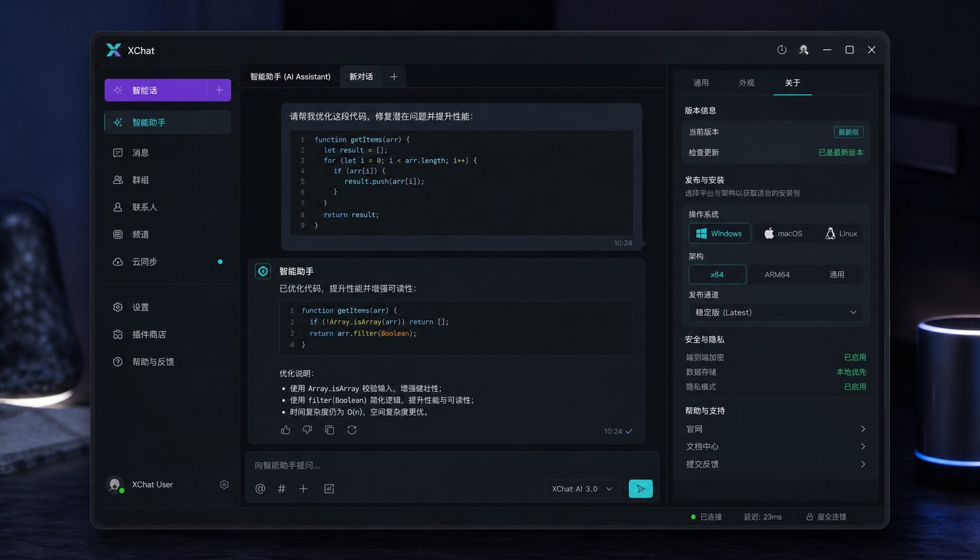Click the image upload icon in input bar
This screenshot has width=980, height=560.
tap(329, 489)
